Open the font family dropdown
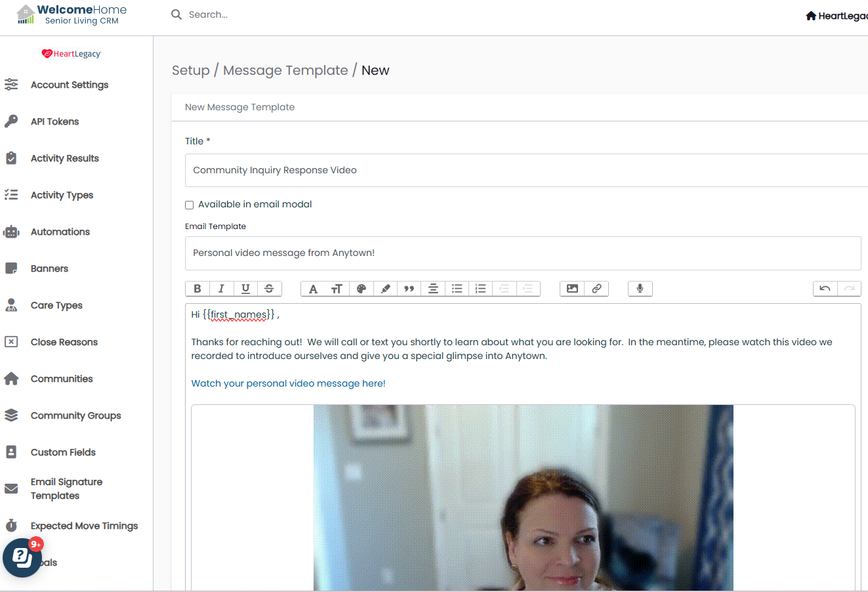868x592 pixels. coord(313,289)
